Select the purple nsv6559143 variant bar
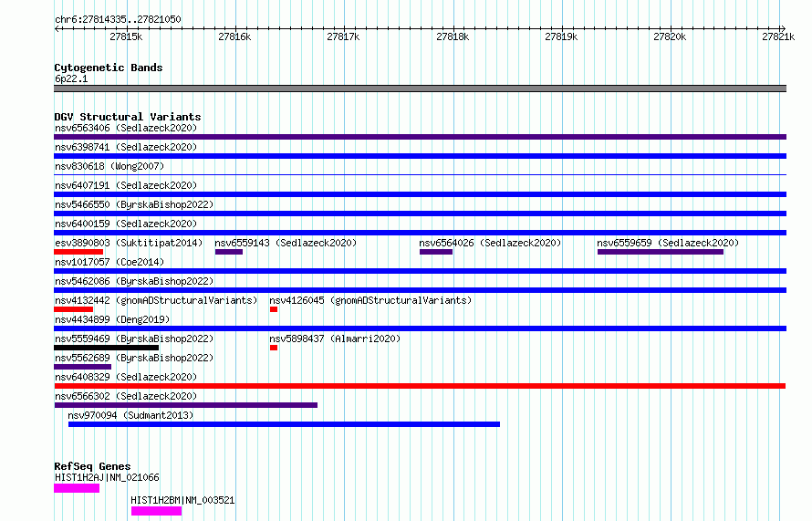Viewport: 812px width, 521px height. tap(229, 252)
